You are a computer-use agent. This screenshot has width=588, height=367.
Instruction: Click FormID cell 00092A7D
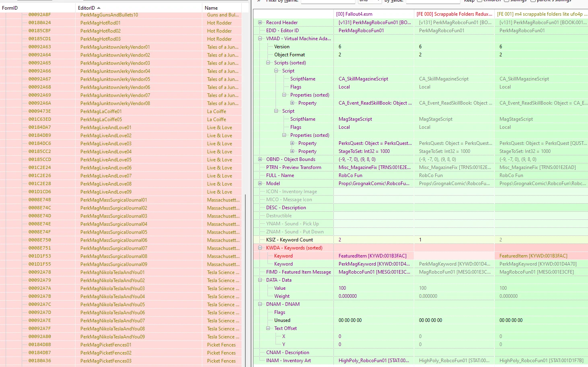[39, 313]
